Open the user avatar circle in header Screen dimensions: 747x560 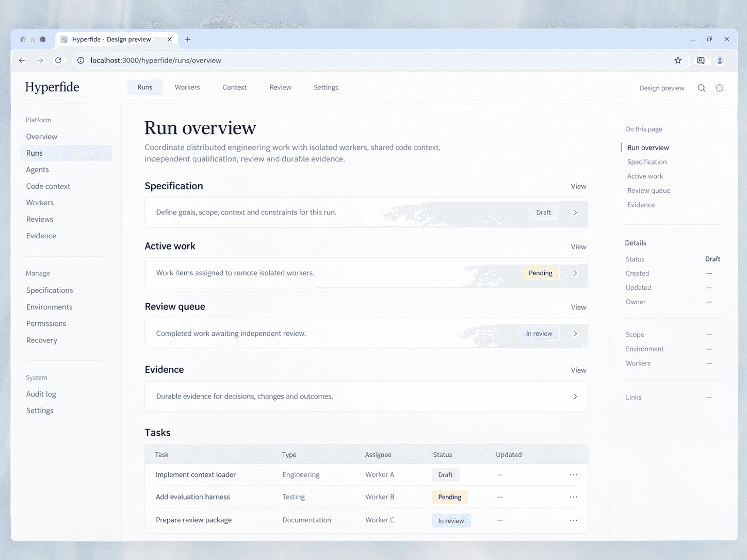(720, 88)
